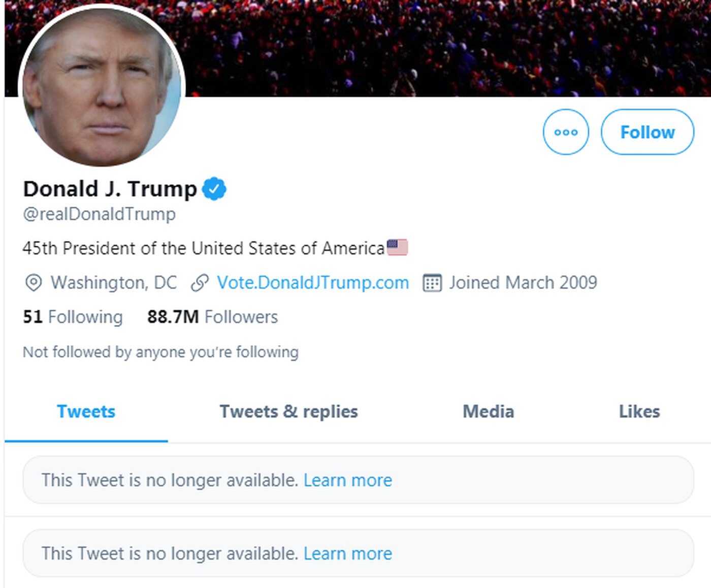View the 88.7M Followers list

pyautogui.click(x=212, y=317)
